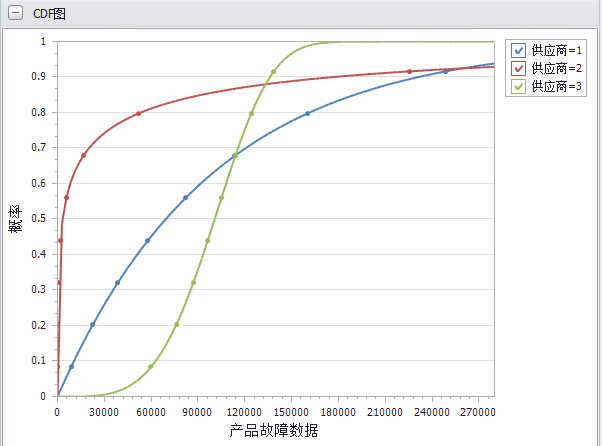Click the 供应商=3 legend text
The image size is (602, 446).
557,87
